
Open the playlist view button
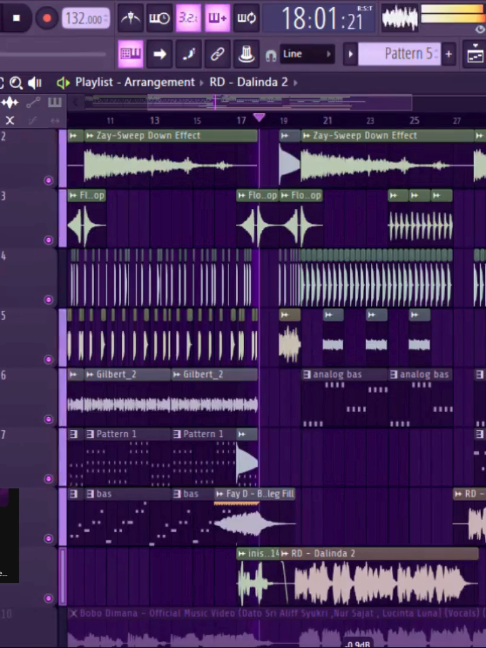[x=131, y=54]
